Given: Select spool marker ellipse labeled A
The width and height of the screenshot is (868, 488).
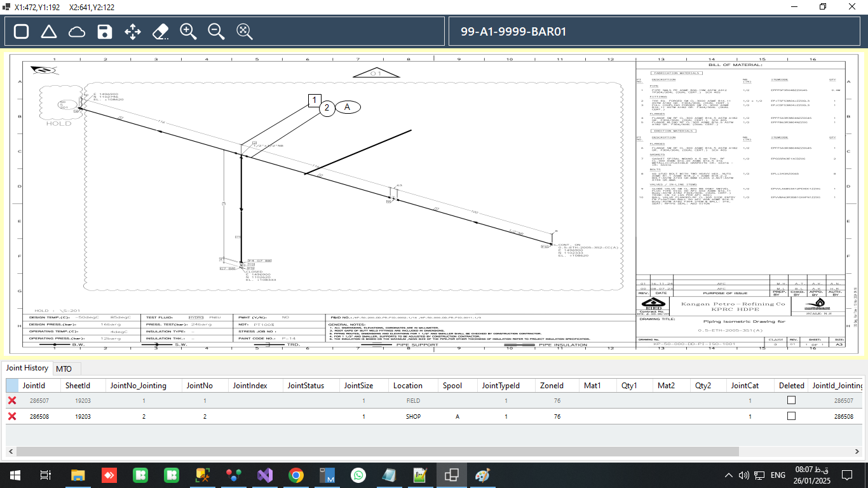Looking at the screenshot, I should coord(348,107).
